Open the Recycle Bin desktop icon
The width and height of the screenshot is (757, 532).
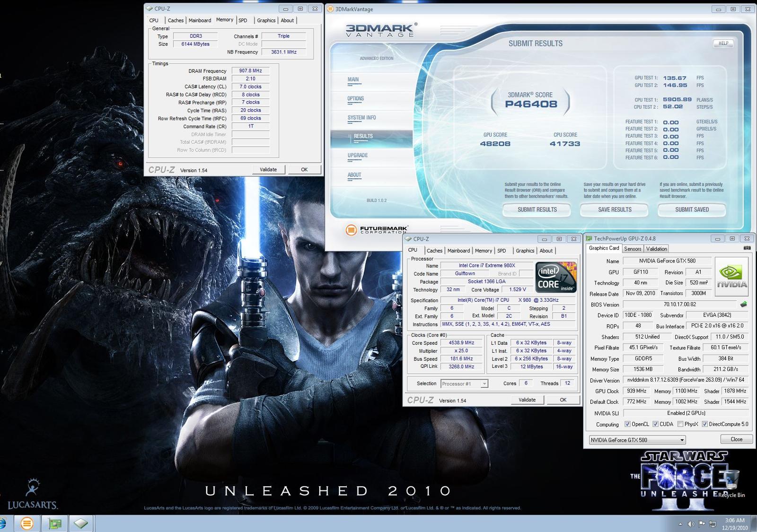point(731,483)
